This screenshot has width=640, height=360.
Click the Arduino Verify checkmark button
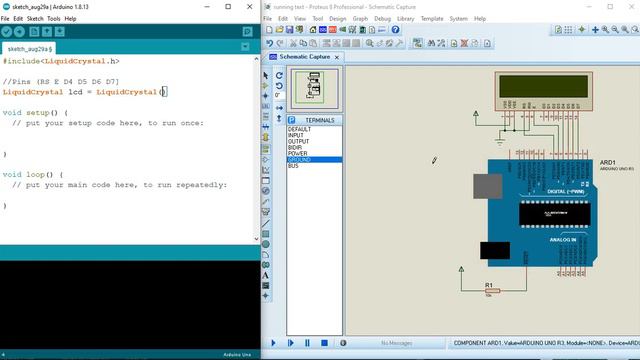[x=7, y=31]
